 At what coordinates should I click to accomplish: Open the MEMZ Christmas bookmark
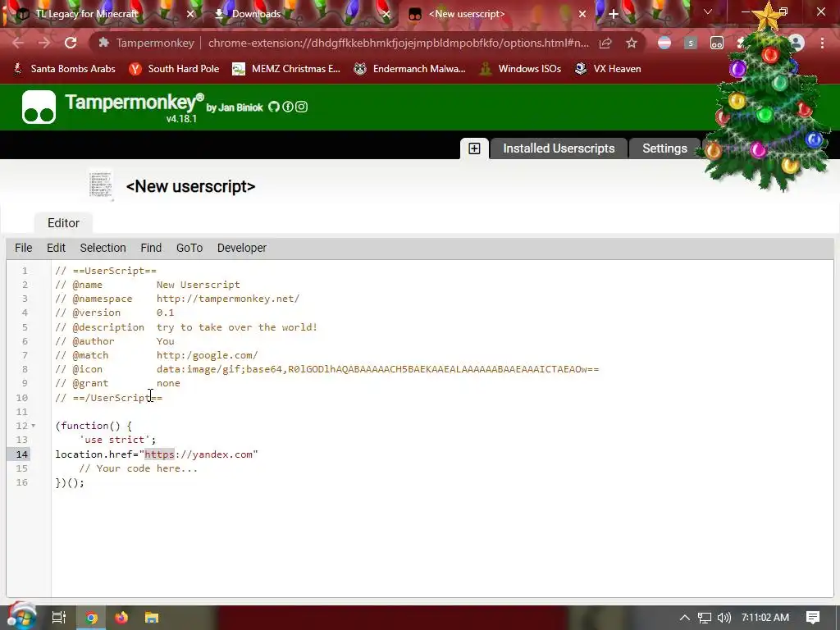(286, 69)
